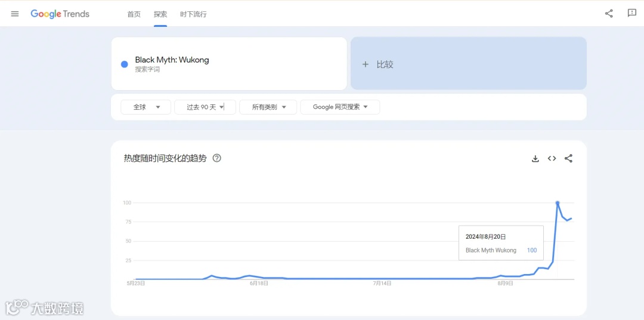Download the trend chart as CSV
The height and width of the screenshot is (320, 644).
point(535,158)
